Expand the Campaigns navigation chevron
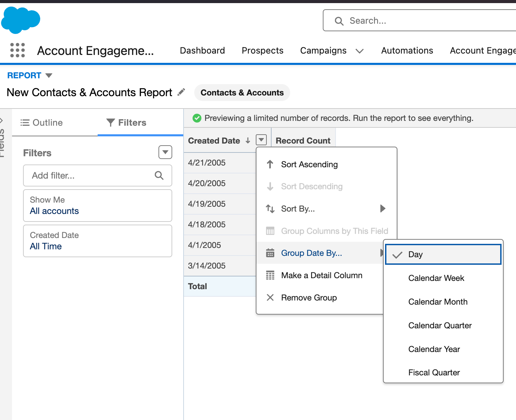 coord(360,51)
